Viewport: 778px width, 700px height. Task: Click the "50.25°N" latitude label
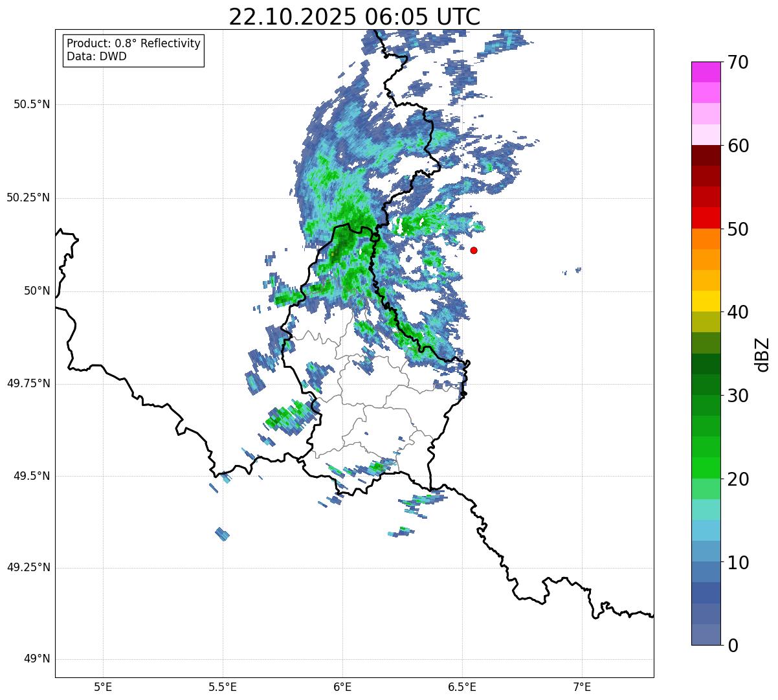click(x=28, y=198)
